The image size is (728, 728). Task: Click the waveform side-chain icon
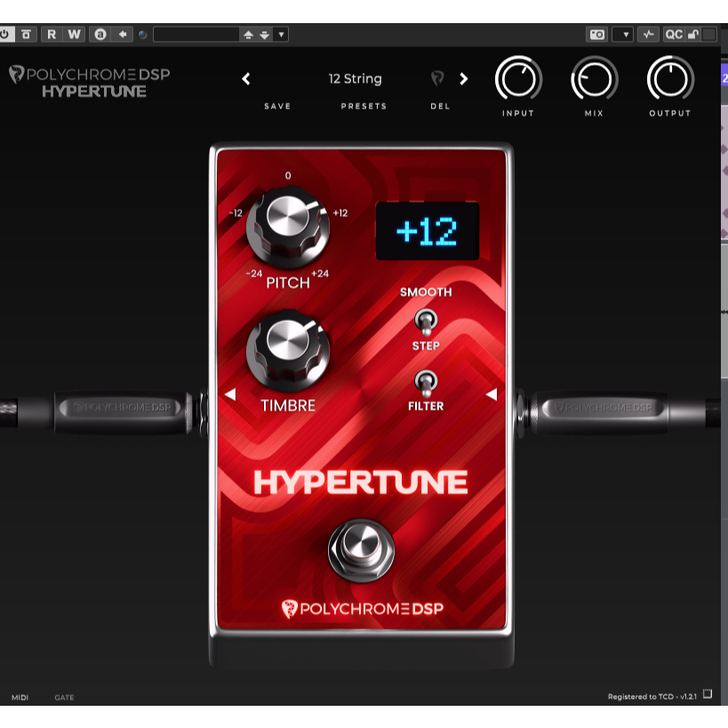(x=648, y=35)
